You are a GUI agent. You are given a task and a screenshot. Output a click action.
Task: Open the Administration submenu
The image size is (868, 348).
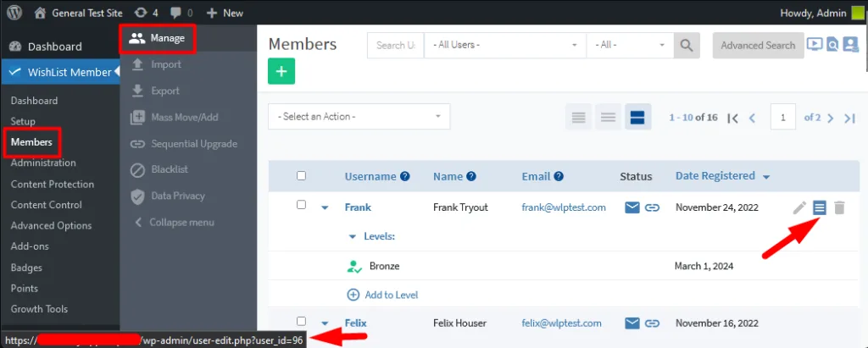[x=43, y=163]
